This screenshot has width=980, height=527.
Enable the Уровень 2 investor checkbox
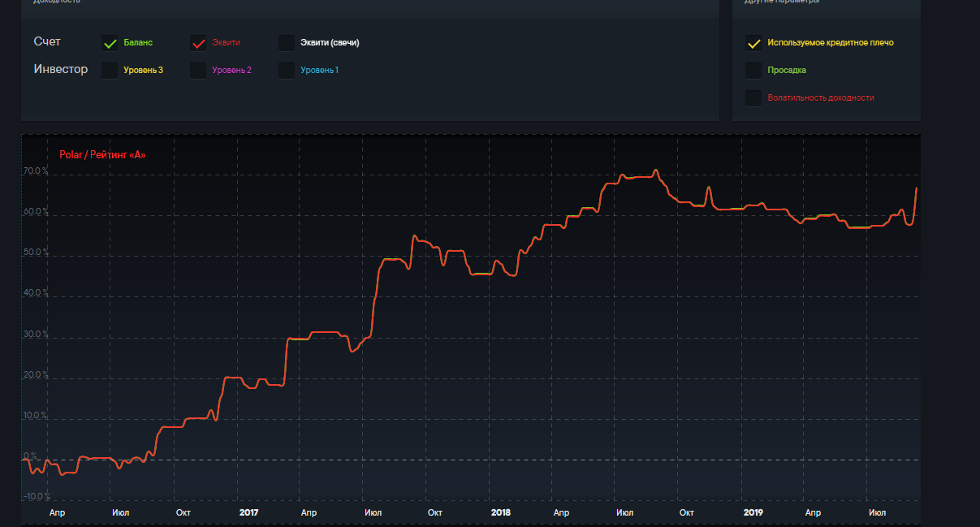coord(198,71)
